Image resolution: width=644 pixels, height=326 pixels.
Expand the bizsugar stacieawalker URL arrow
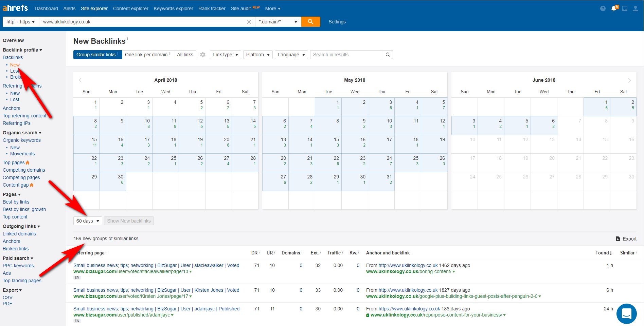[x=191, y=272]
